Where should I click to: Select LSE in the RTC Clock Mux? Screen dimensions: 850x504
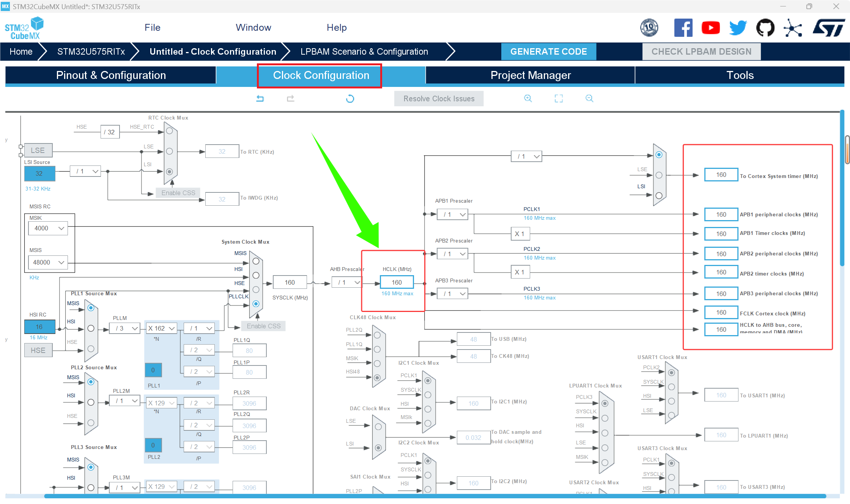pos(170,151)
